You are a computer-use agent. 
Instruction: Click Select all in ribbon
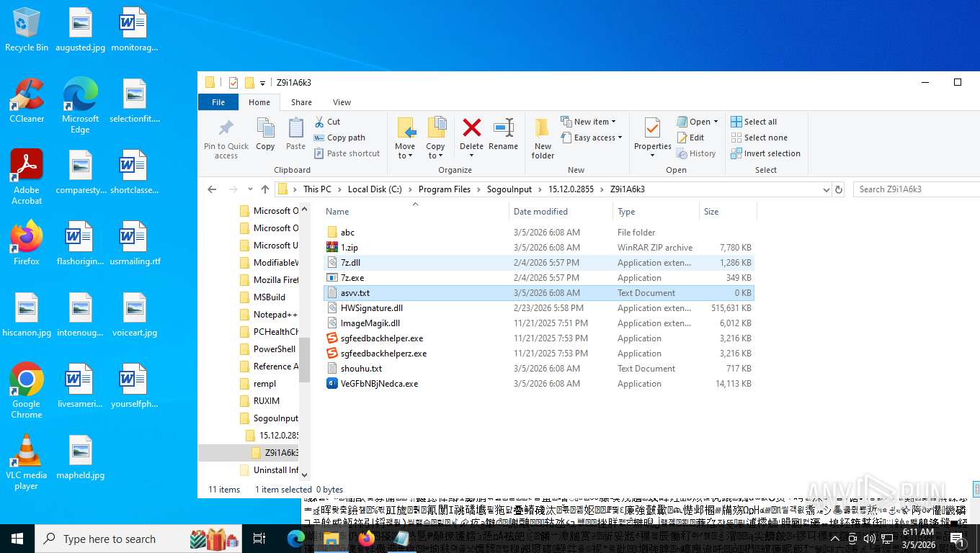[x=754, y=122]
